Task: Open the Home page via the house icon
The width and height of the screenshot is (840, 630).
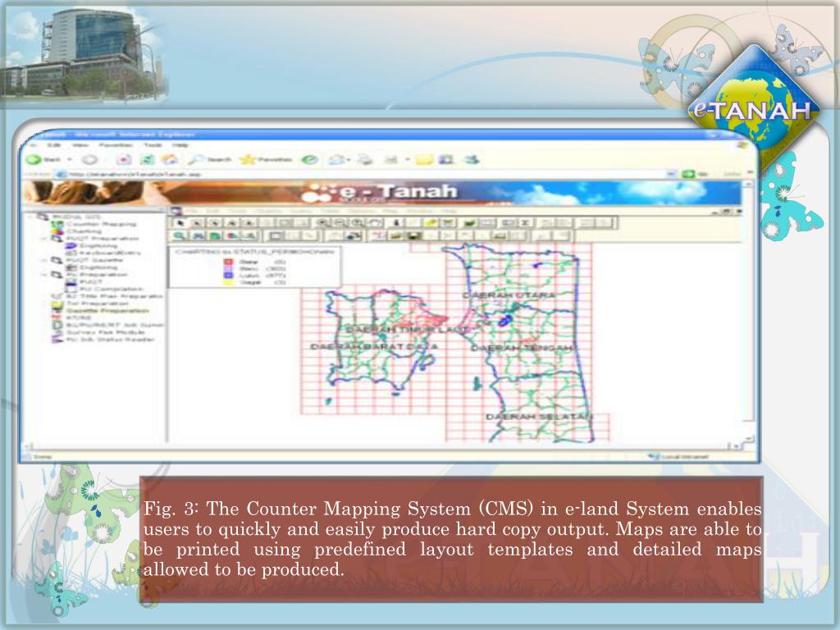Action: [170, 159]
